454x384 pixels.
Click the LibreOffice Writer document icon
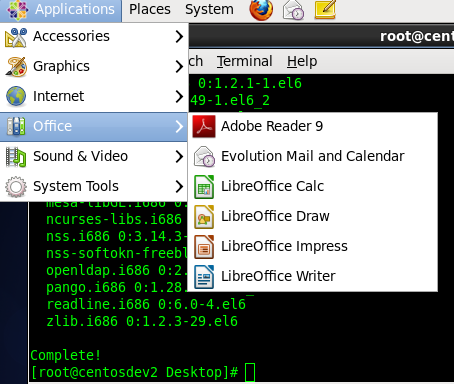[x=204, y=276]
